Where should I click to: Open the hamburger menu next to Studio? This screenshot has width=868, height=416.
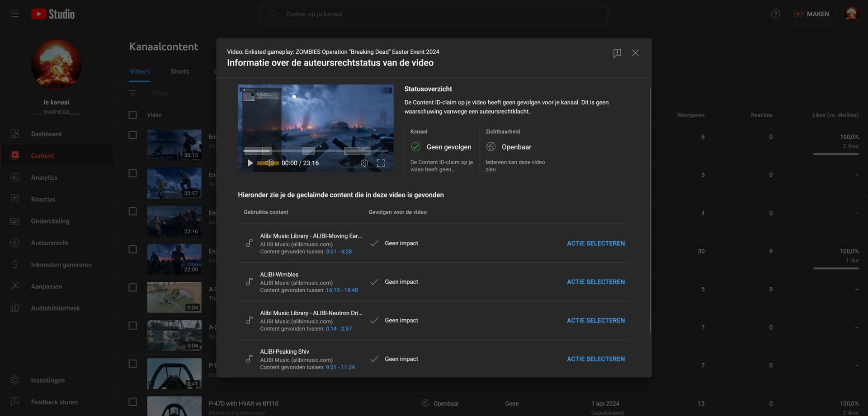tap(15, 14)
